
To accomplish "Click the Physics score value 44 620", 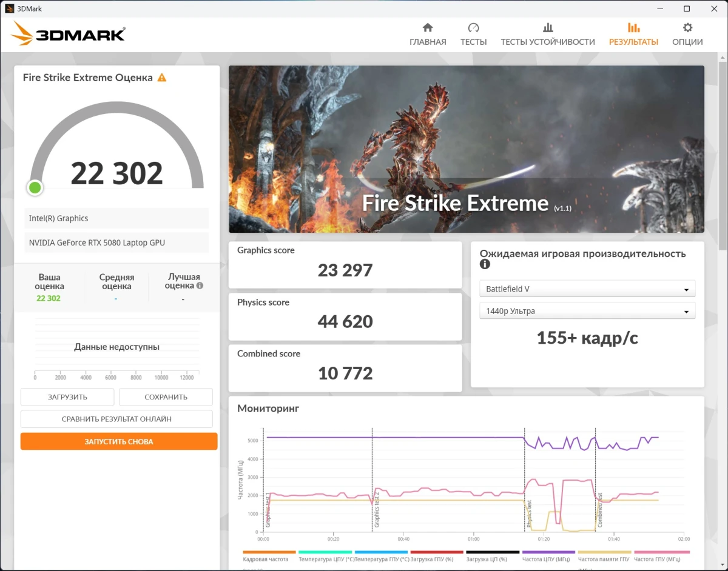I will coord(345,321).
